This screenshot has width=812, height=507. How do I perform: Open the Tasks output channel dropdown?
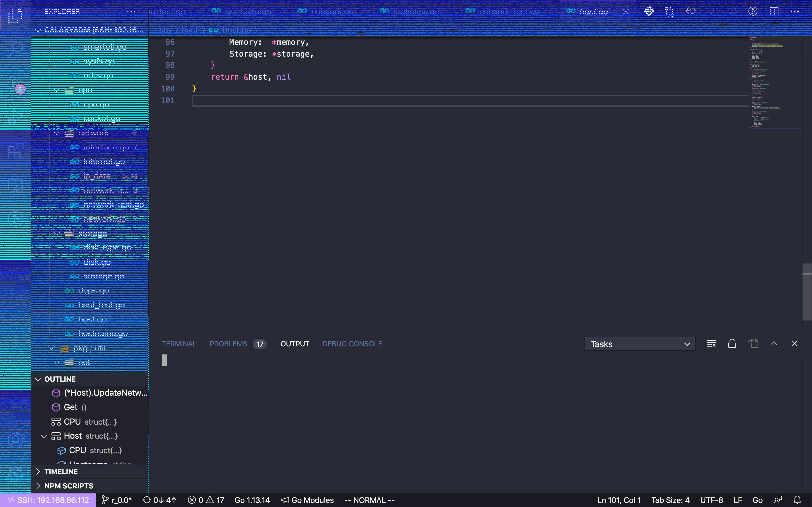click(x=640, y=344)
